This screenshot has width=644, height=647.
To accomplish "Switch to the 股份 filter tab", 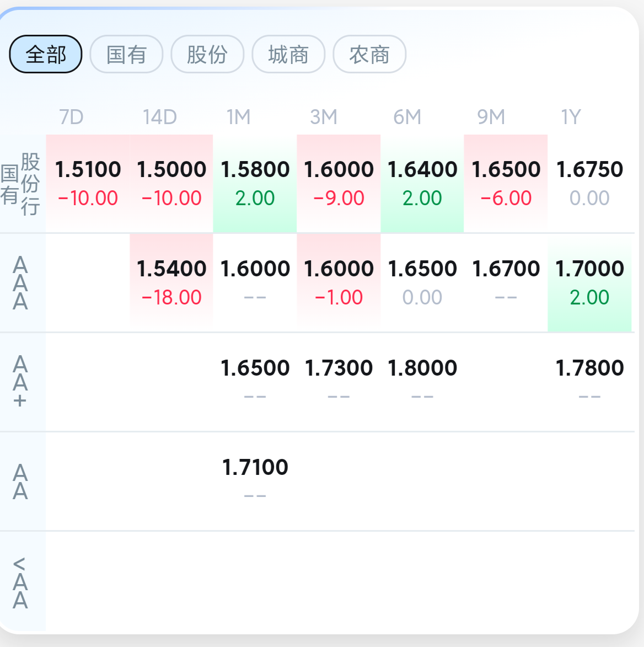I will 207,54.
